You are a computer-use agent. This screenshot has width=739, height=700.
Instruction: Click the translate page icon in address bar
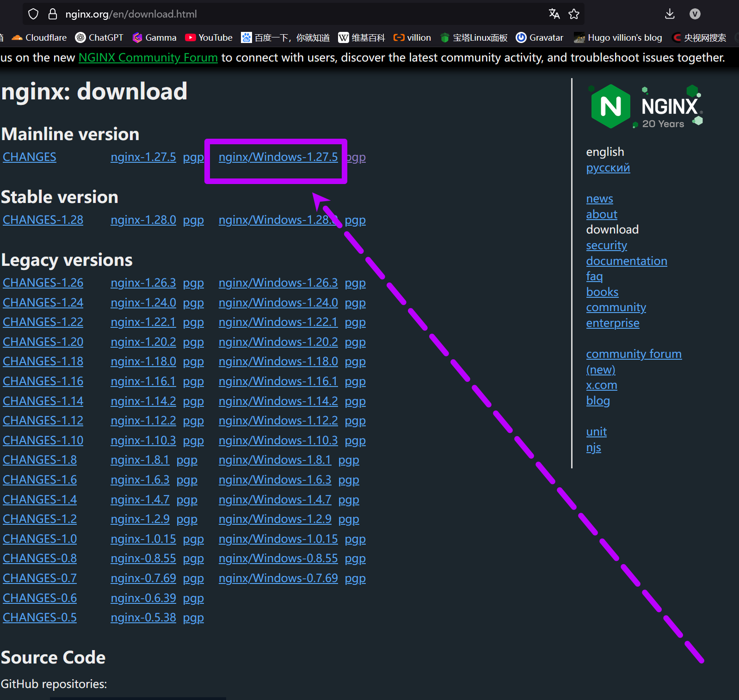(x=554, y=14)
